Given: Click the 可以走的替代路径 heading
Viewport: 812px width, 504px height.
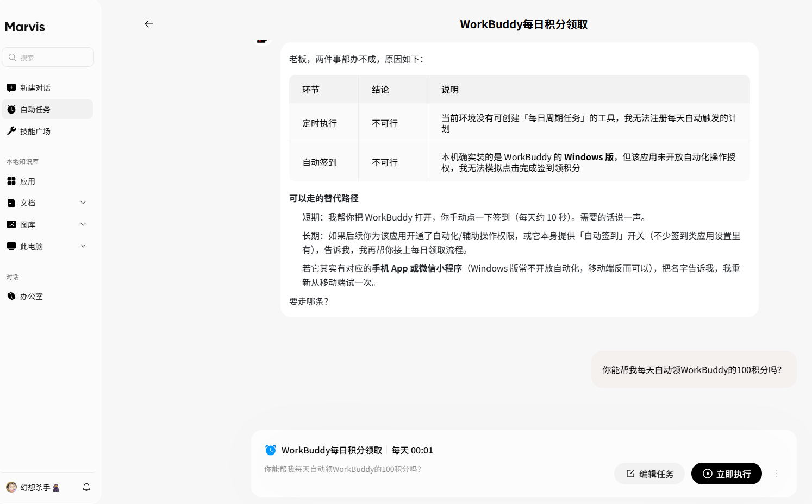Looking at the screenshot, I should pos(324,198).
